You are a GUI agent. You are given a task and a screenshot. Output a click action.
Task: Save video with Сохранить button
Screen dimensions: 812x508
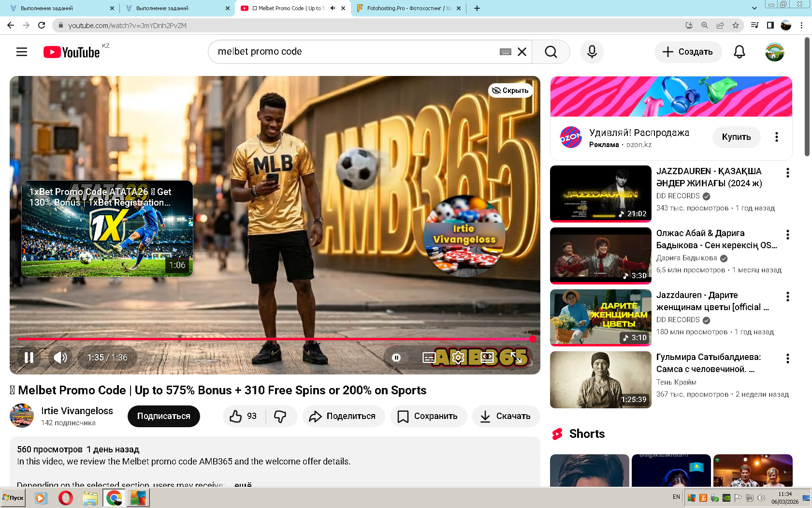(x=428, y=416)
